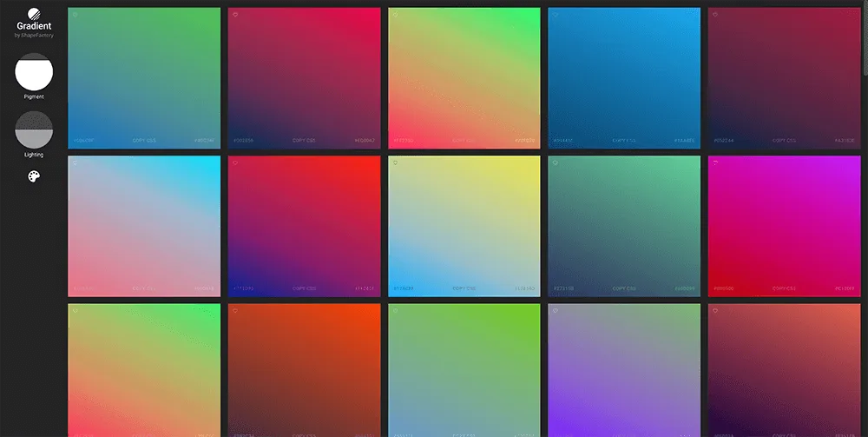This screenshot has height=437, width=868.
Task: Favorite the magenta-to-red gradient with the heart icon
Action: (715, 162)
